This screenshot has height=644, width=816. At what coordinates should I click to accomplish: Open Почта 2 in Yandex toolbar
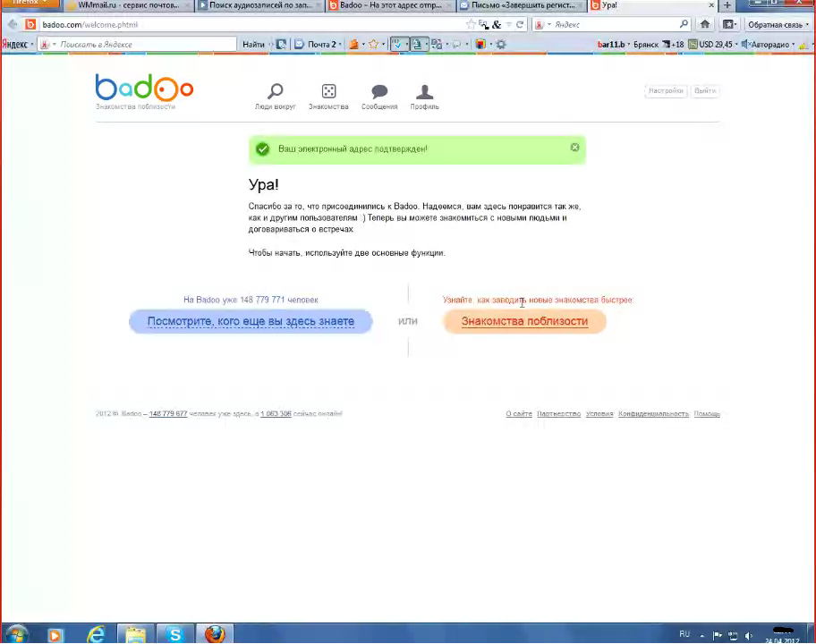[318, 44]
